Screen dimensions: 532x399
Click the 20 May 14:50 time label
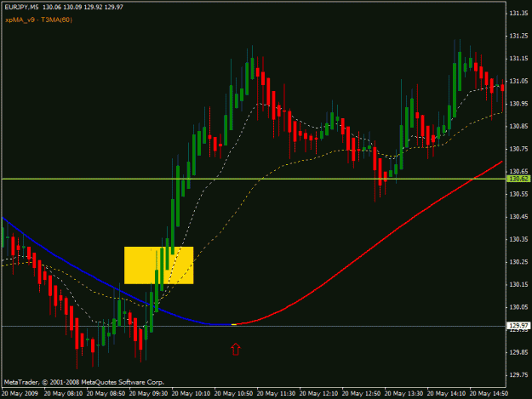click(x=489, y=394)
